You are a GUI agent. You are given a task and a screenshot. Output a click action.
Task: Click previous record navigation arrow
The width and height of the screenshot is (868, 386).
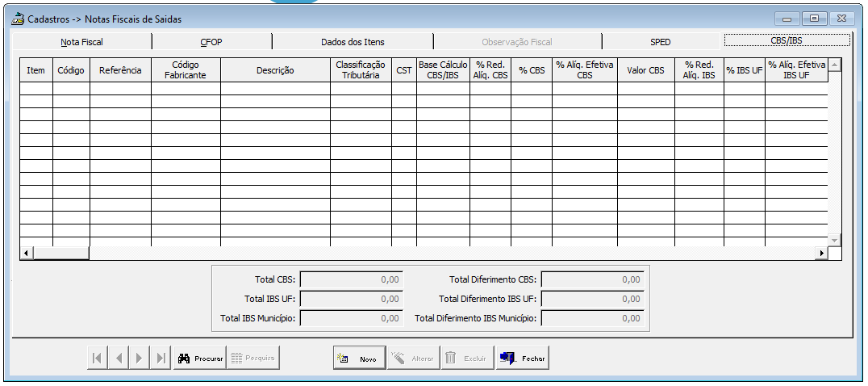click(119, 359)
